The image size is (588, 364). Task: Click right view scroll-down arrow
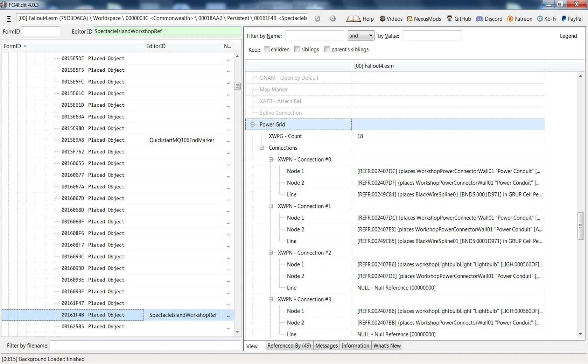pyautogui.click(x=581, y=334)
